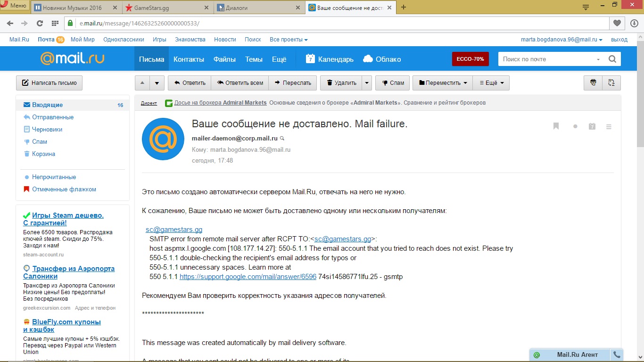Image resolution: width=644 pixels, height=362 pixels.
Task: Open the Speed Dial grid icon
Action: tap(55, 23)
